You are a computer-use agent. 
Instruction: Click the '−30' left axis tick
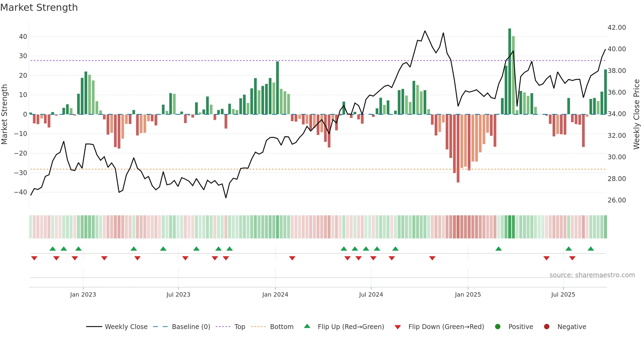coord(21,173)
